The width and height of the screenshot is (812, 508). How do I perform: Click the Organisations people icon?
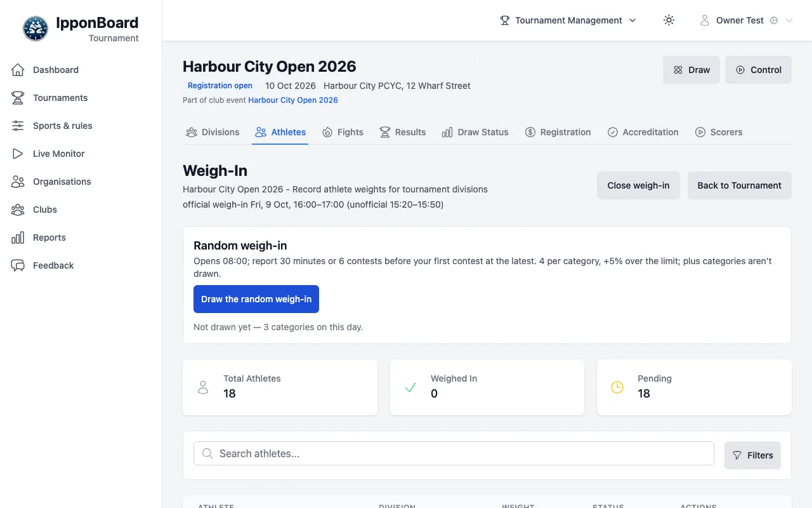[x=18, y=182]
